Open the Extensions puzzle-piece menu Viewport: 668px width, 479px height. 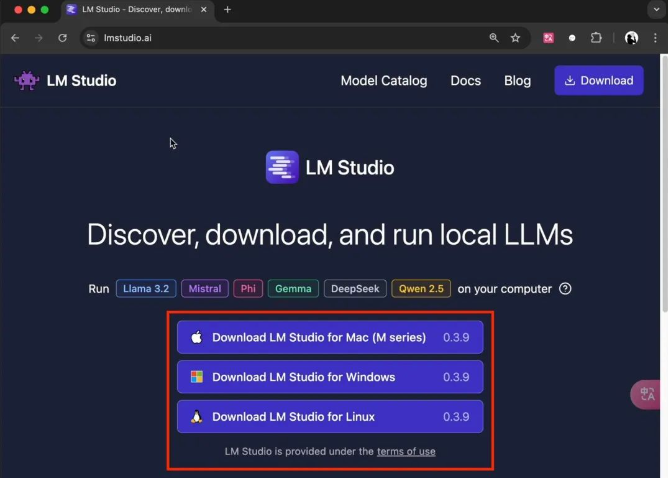(x=596, y=38)
